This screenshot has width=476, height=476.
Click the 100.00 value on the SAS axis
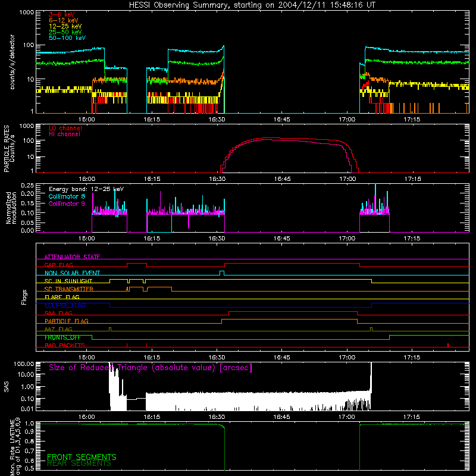coord(24,364)
